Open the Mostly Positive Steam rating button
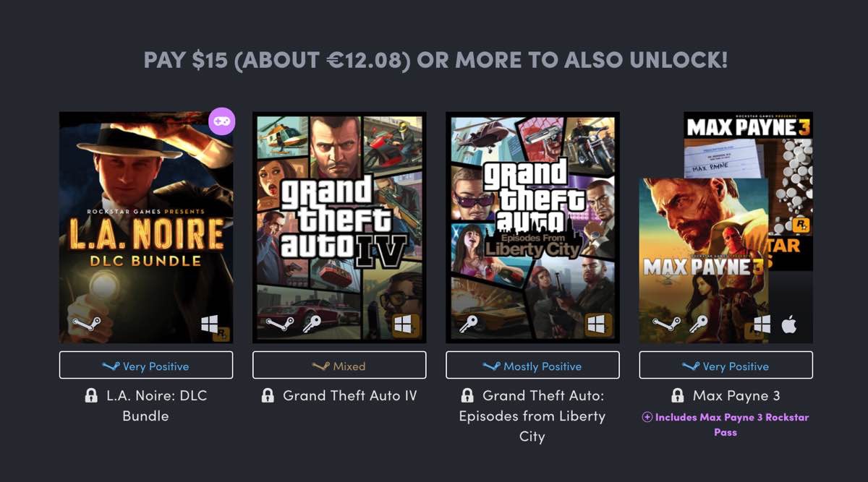 tap(532, 366)
